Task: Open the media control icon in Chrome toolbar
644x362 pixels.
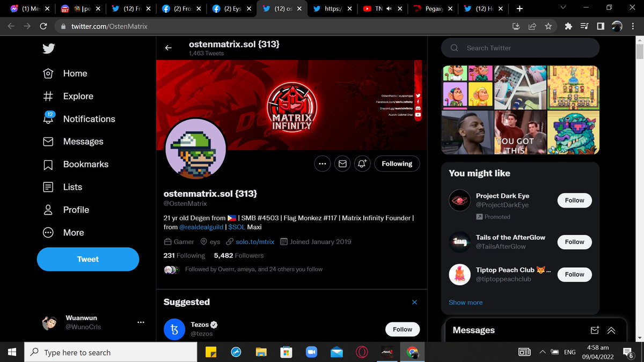Action: coord(585,26)
